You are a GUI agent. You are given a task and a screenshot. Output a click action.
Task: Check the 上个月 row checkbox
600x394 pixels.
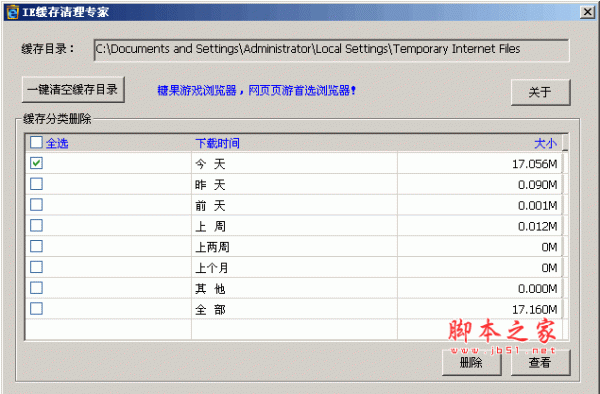tap(36, 267)
